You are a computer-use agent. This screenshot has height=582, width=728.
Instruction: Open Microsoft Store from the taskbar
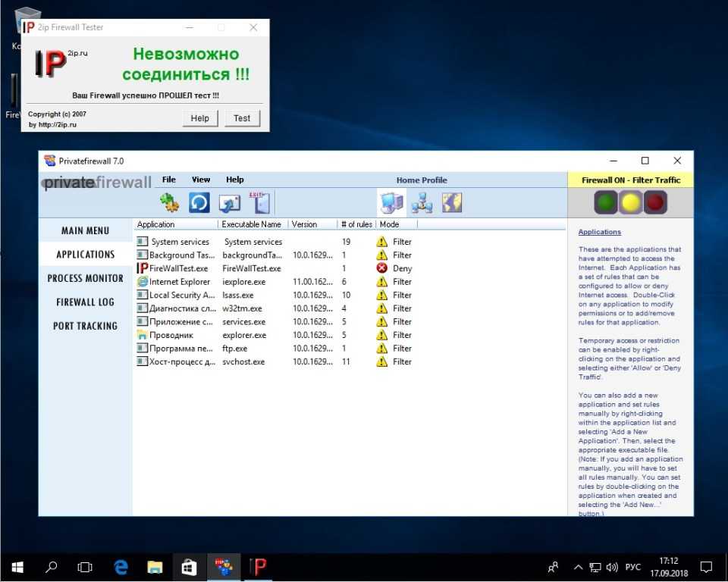pos(188,567)
